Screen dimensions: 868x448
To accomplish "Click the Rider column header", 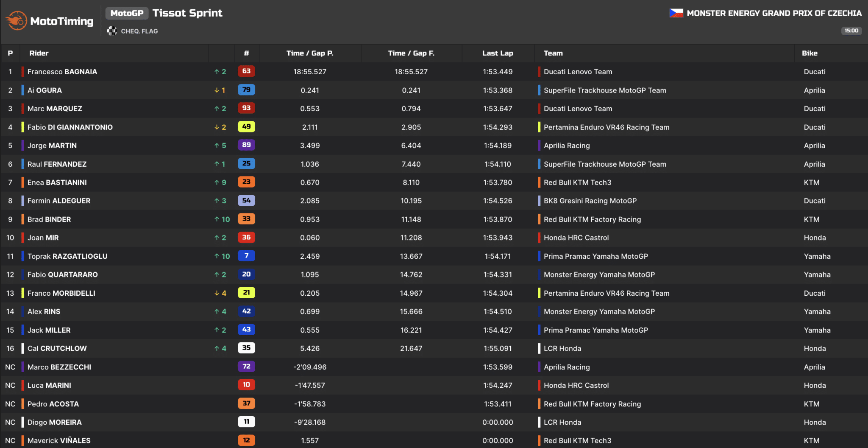I will point(39,53).
